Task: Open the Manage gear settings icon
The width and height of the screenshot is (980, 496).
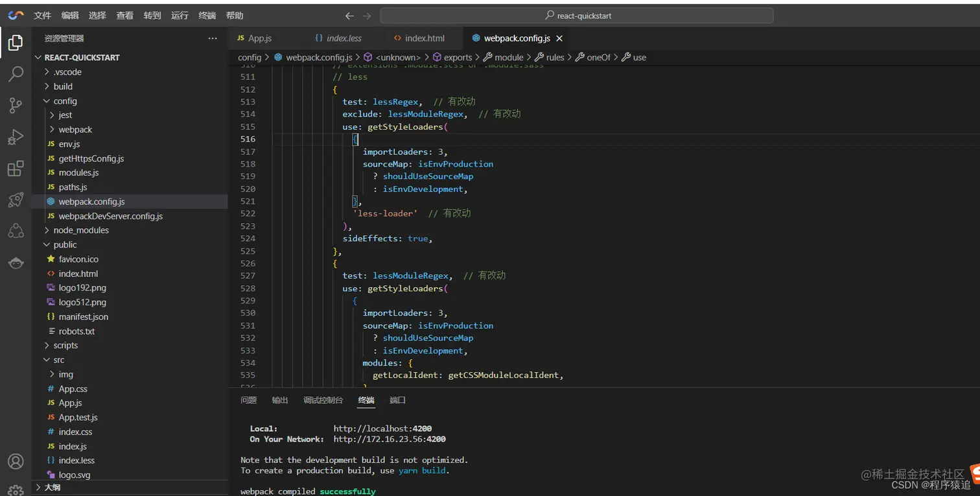Action: point(16,490)
